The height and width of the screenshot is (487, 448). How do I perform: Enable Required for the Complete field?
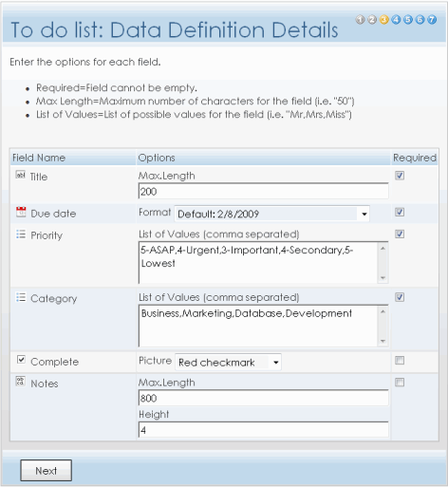click(x=400, y=360)
